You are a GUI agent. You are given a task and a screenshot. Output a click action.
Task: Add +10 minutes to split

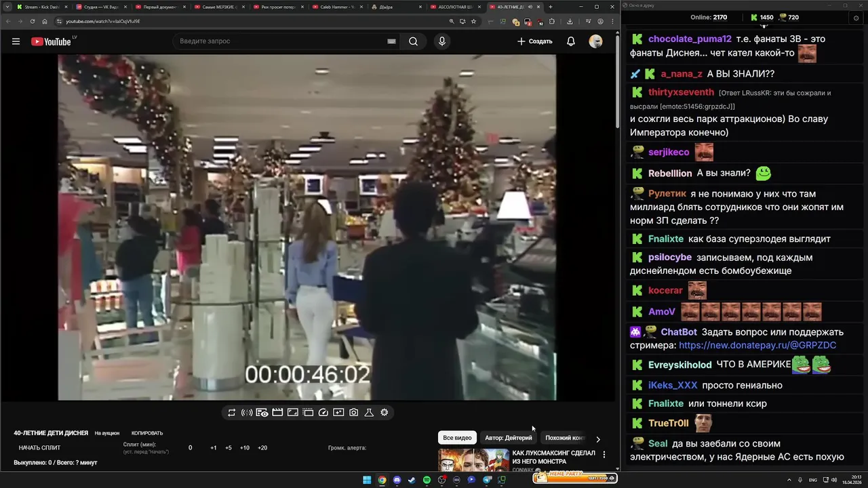pyautogui.click(x=245, y=447)
